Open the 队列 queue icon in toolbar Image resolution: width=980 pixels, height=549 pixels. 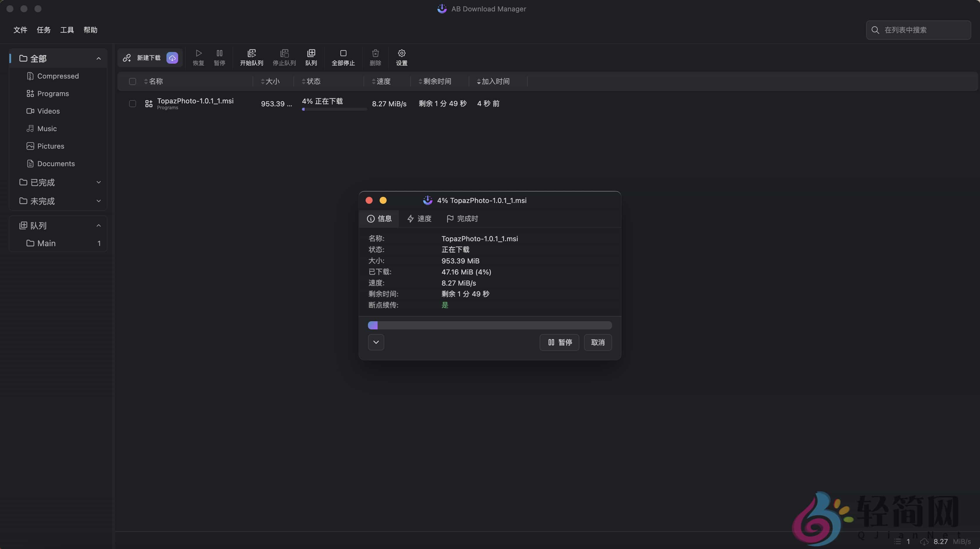point(311,57)
